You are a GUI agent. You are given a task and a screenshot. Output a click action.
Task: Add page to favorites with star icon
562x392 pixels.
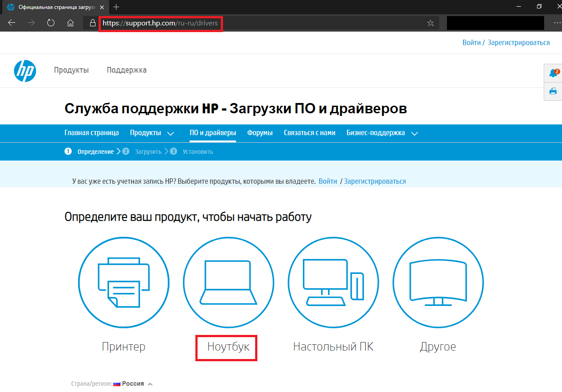(430, 23)
